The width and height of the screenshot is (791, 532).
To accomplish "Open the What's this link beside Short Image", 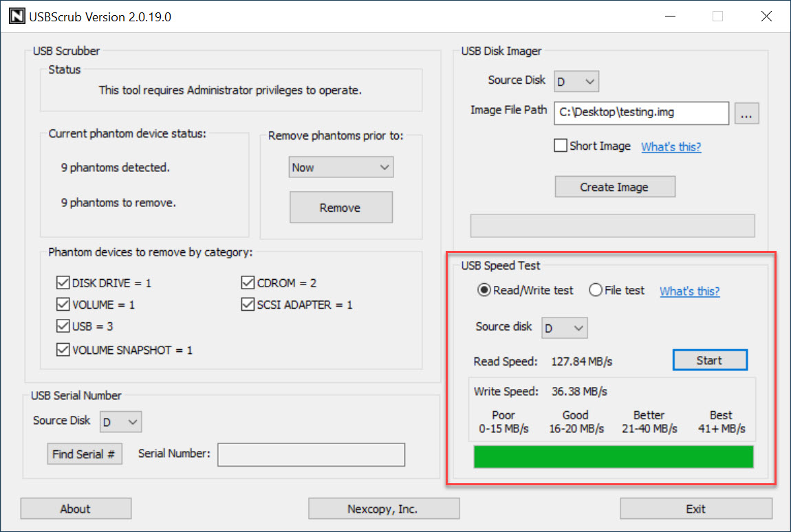I will pos(671,146).
